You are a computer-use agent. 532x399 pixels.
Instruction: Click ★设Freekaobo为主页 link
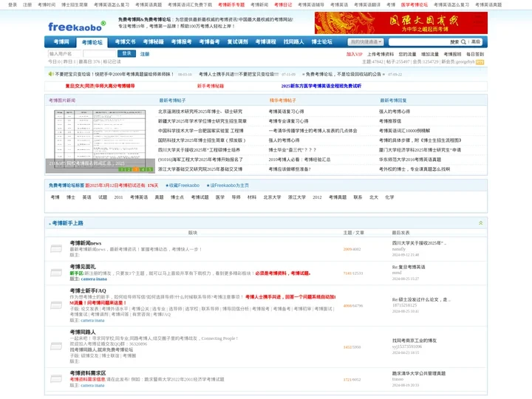(228, 185)
